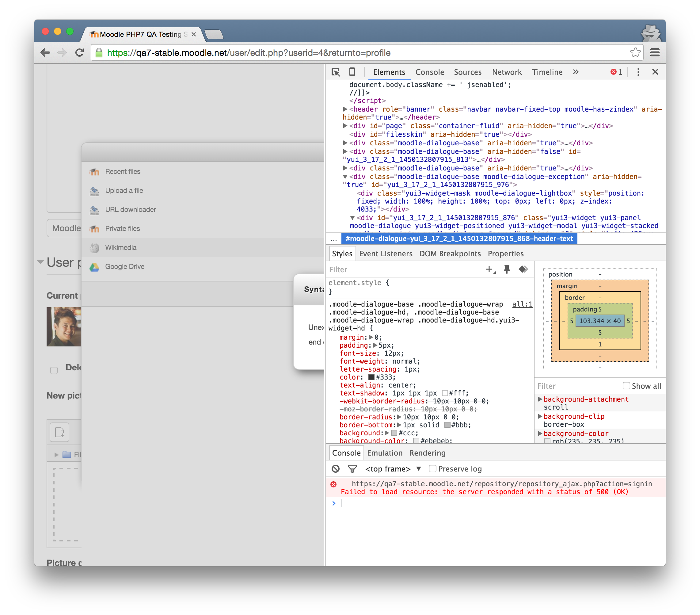Image resolution: width=700 pixels, height=615 pixels.
Task: Open the Rendering drawer tab
Action: click(x=427, y=453)
